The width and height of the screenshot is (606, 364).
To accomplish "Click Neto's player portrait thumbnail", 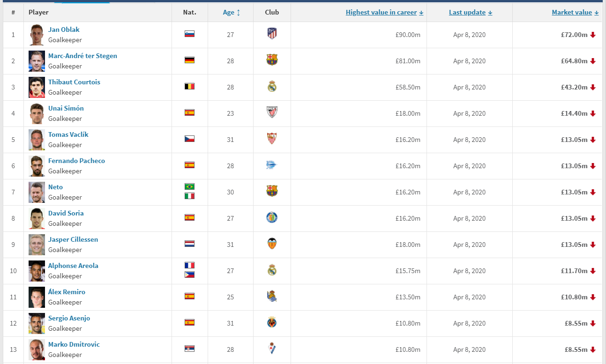I will pos(37,192).
